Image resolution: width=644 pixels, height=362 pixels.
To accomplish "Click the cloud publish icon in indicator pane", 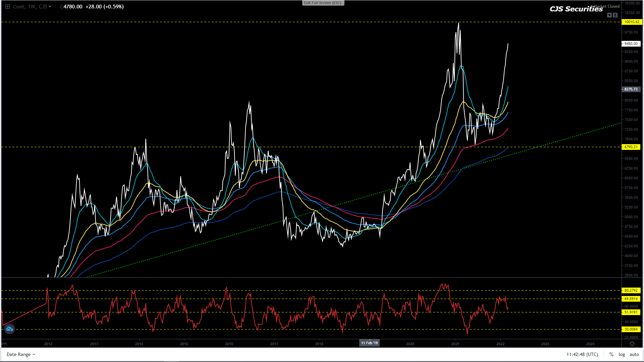I will click(x=9, y=329).
